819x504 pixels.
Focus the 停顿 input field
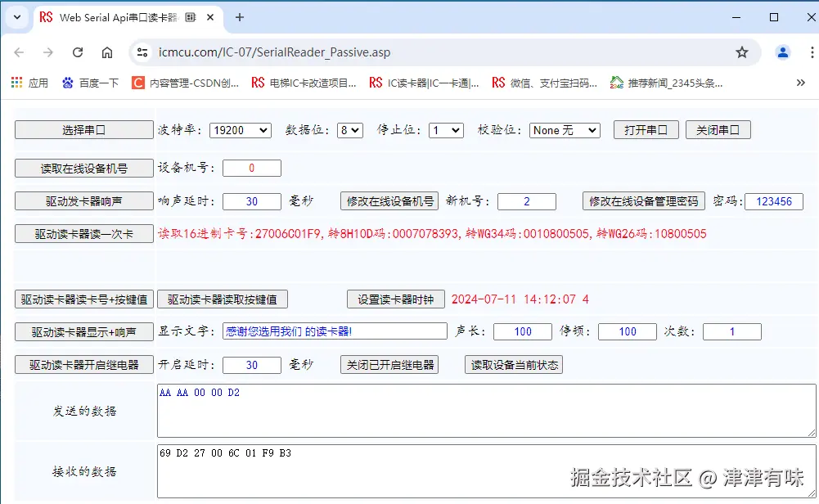(x=628, y=331)
